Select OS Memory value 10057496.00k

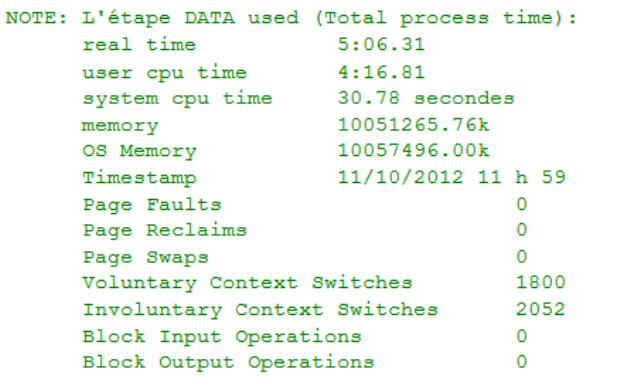point(413,151)
